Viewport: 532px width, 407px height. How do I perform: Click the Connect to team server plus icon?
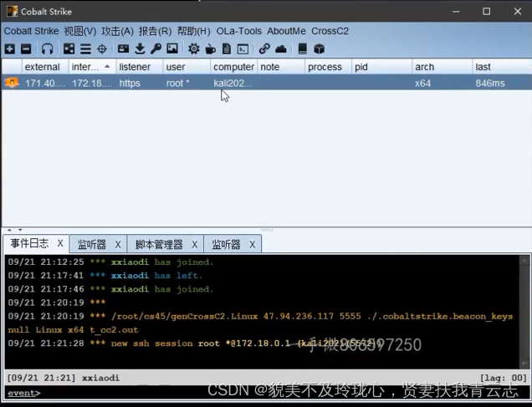click(x=10, y=49)
